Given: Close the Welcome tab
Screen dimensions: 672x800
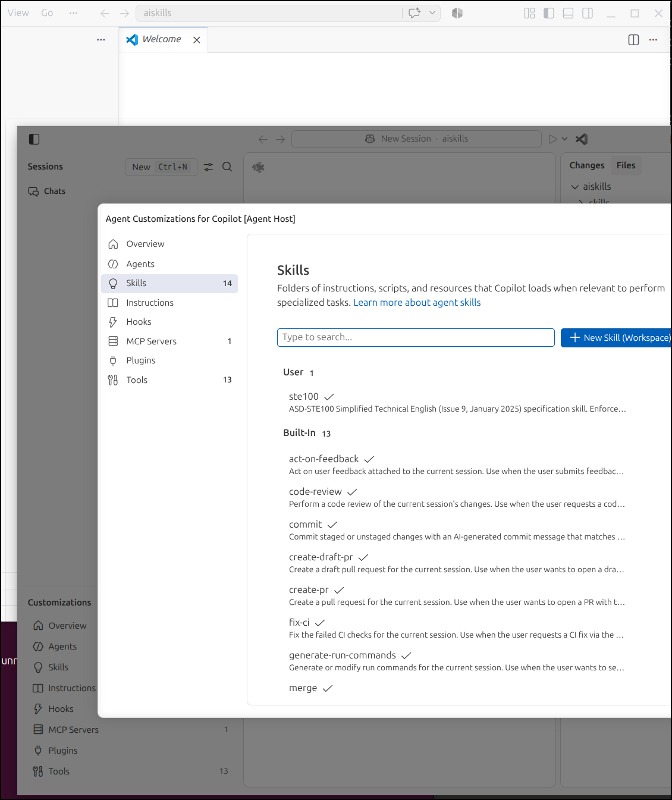Looking at the screenshot, I should pos(197,40).
